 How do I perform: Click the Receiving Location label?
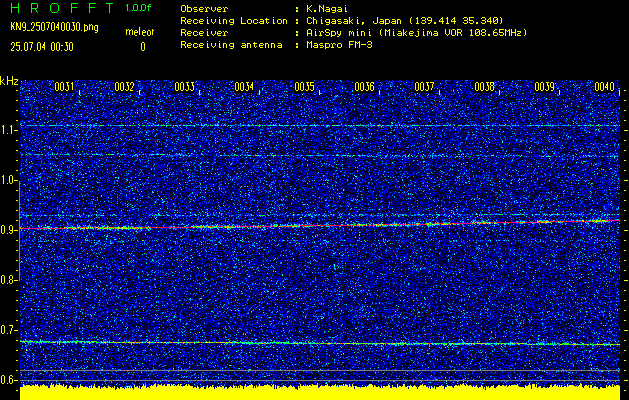(234, 20)
